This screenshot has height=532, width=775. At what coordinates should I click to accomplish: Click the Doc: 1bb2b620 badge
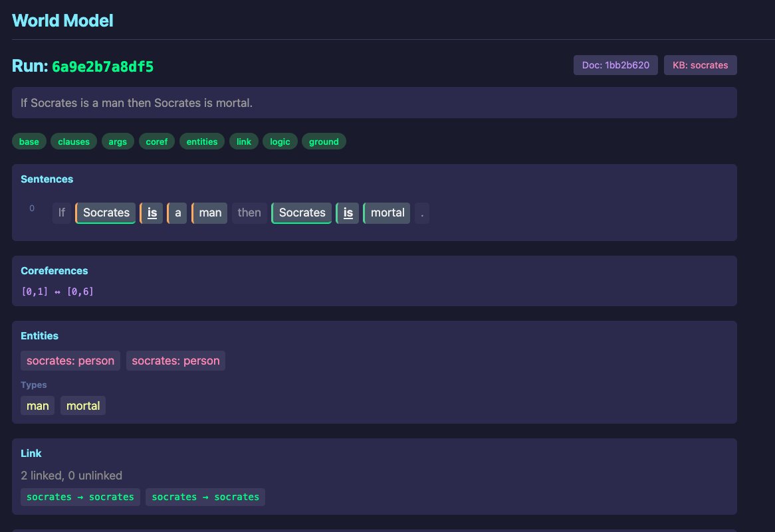pyautogui.click(x=615, y=65)
